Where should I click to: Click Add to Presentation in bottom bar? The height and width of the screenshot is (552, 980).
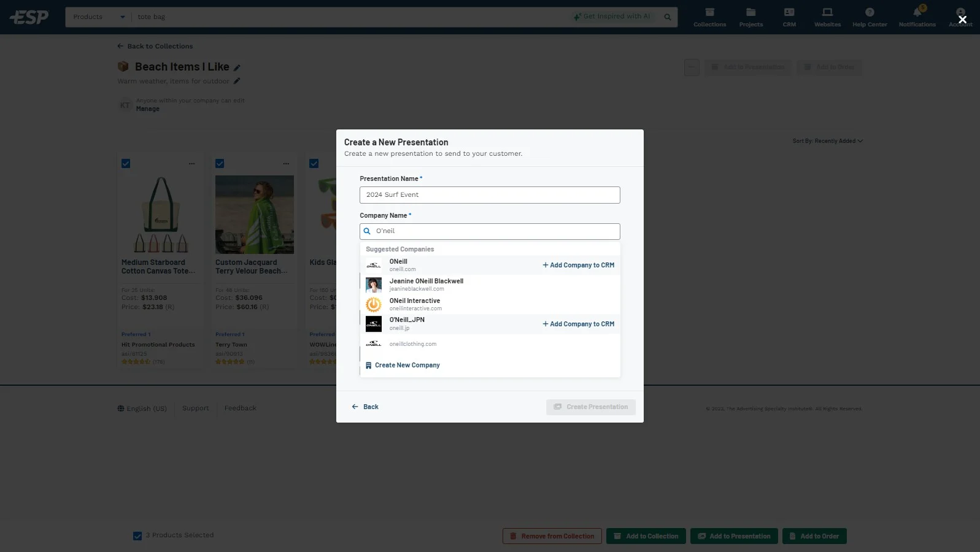pyautogui.click(x=734, y=536)
